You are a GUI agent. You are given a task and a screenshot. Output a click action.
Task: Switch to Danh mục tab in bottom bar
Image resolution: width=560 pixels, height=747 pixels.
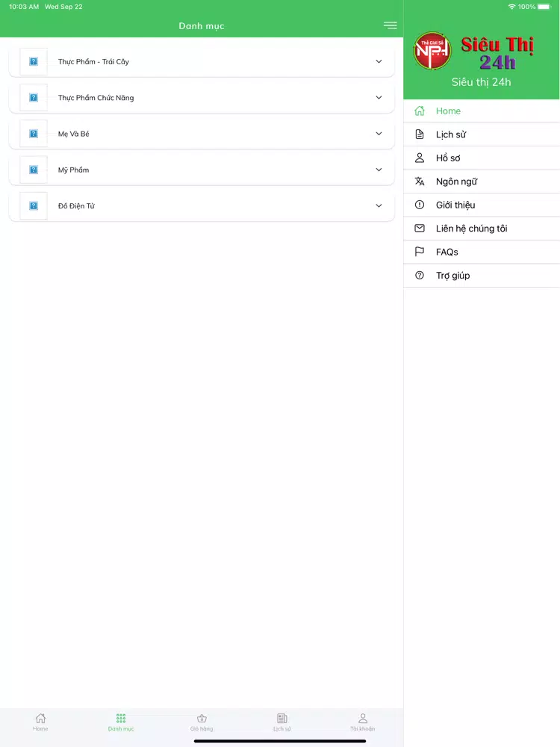[x=121, y=722]
